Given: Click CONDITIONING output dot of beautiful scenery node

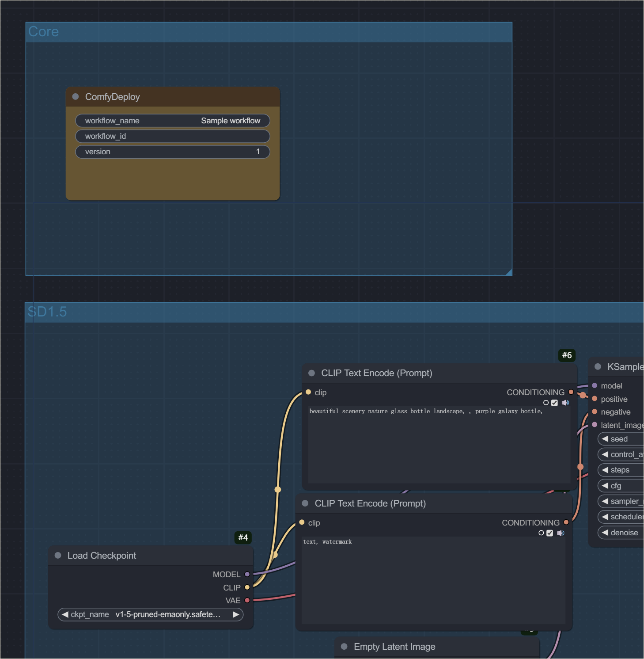Looking at the screenshot, I should click(x=571, y=392).
